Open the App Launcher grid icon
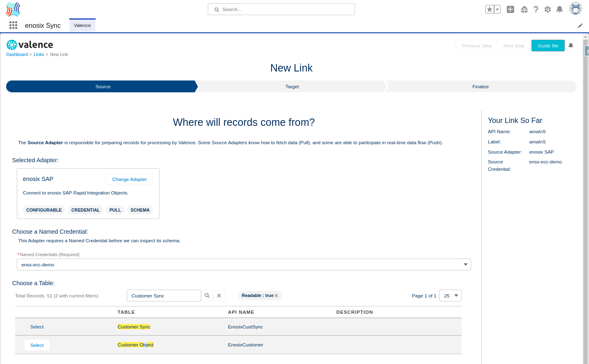The image size is (589, 364). click(x=13, y=25)
